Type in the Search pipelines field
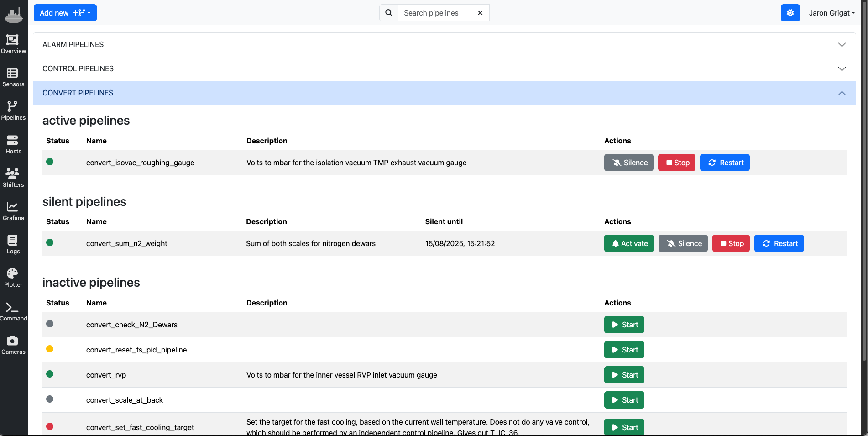 pos(436,13)
